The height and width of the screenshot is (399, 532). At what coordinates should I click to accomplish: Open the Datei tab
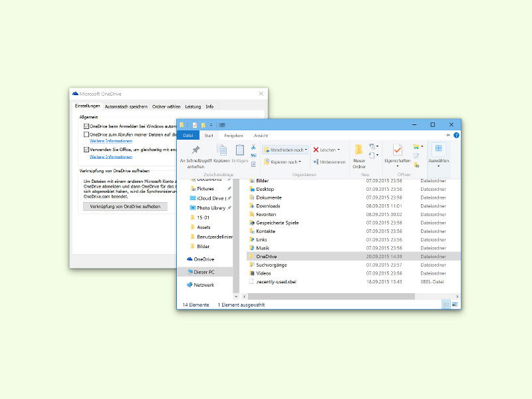188,136
